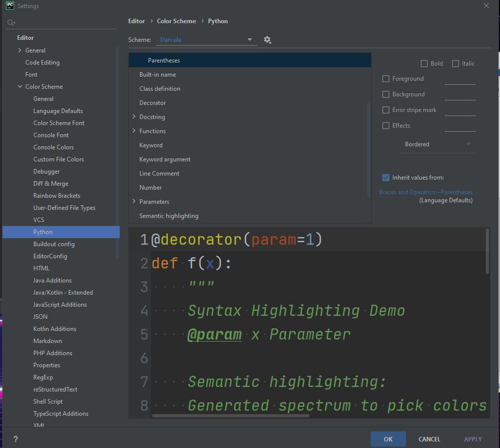Click the scheme actions gear icon

[x=267, y=40]
